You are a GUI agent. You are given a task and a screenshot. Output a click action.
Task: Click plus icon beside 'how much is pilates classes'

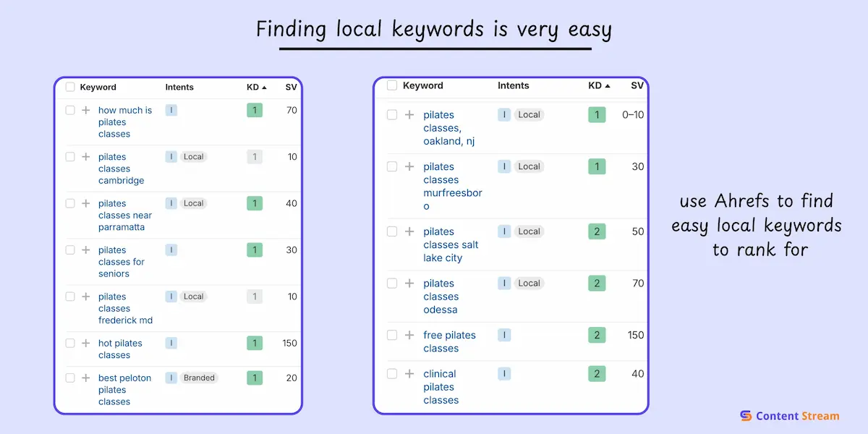85,111
